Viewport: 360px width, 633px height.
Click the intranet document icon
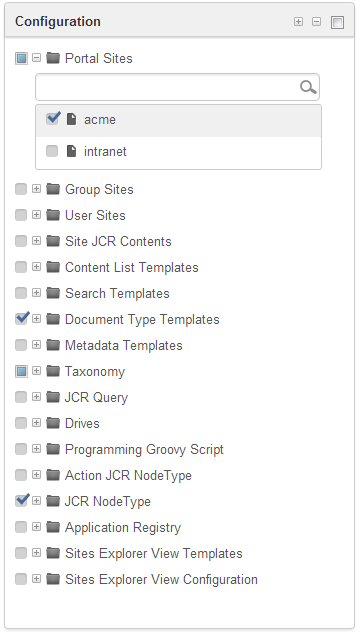pyautogui.click(x=71, y=151)
